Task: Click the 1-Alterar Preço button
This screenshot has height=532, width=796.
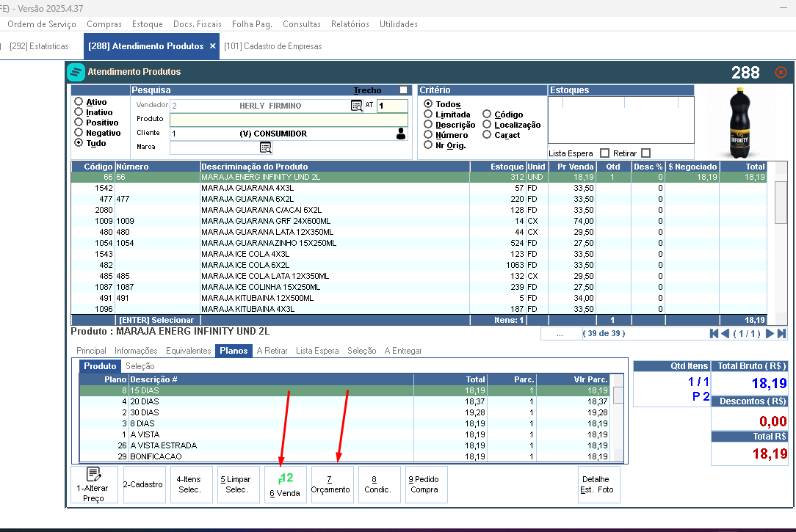Action: click(x=94, y=485)
